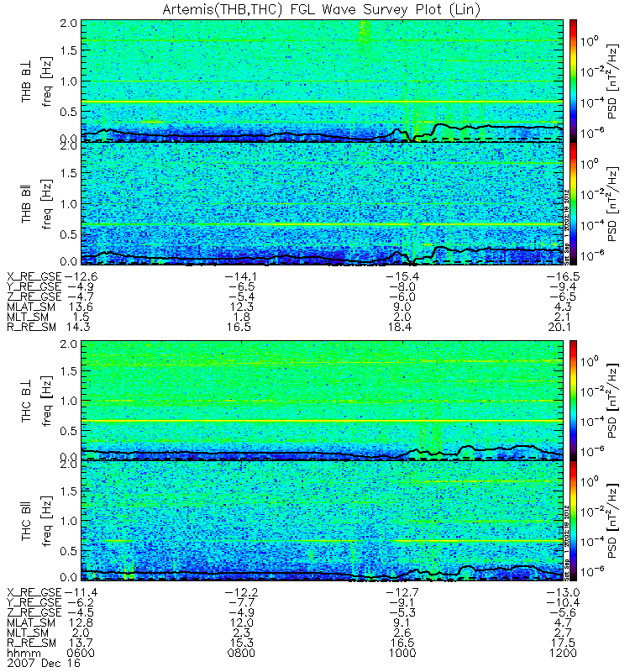Select the 'THC B⊥' y-axis label
Image resolution: width=630 pixels, height=672 pixels.
click(27, 403)
